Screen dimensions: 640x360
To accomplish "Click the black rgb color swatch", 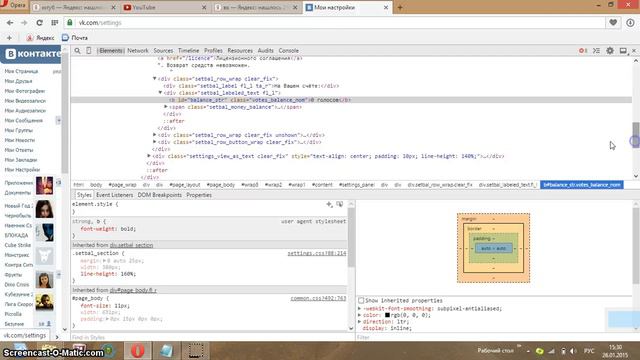I will (387, 315).
